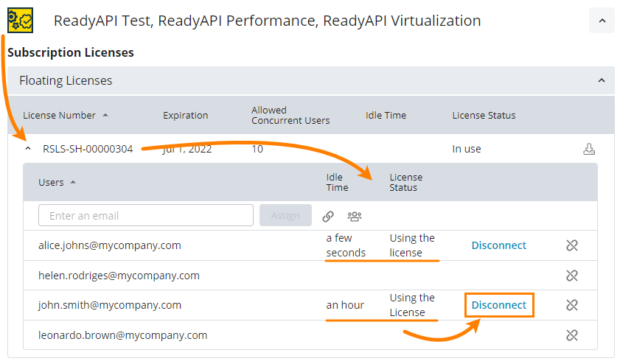Collapse the ReadyAPI products section
This screenshot has height=364, width=620.
602,21
